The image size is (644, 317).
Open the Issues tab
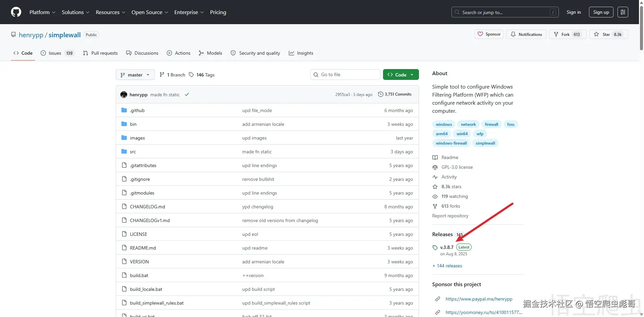coord(57,53)
